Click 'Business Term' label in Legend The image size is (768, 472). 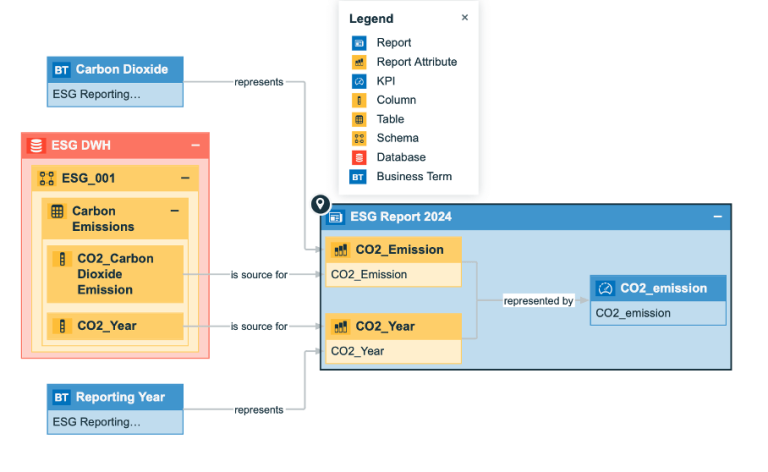(414, 177)
